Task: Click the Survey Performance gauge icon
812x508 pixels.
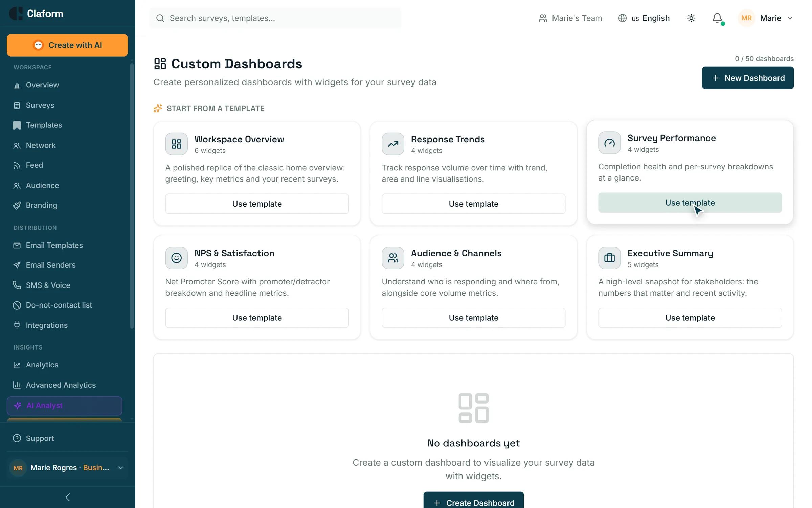Action: pyautogui.click(x=609, y=143)
